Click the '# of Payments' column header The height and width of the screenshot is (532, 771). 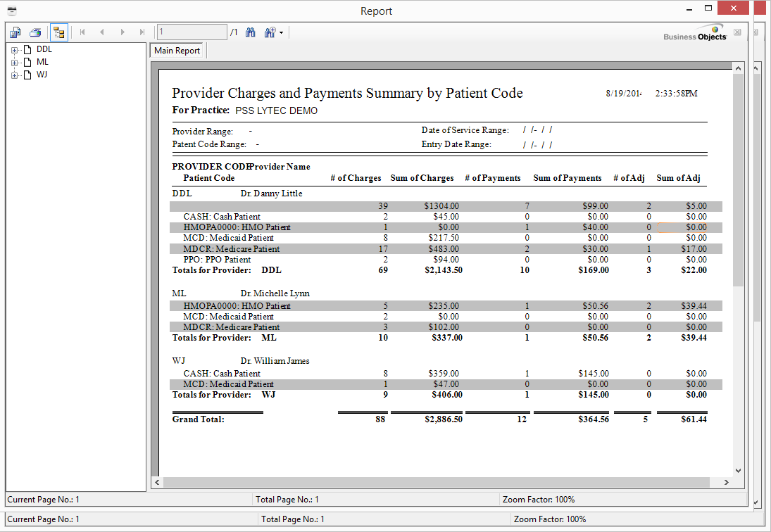[493, 178]
